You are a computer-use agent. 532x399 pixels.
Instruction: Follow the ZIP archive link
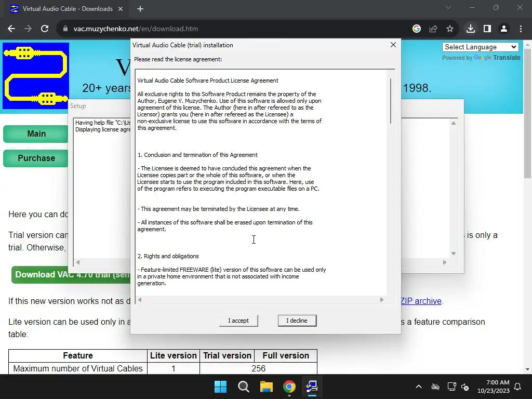coord(421,301)
